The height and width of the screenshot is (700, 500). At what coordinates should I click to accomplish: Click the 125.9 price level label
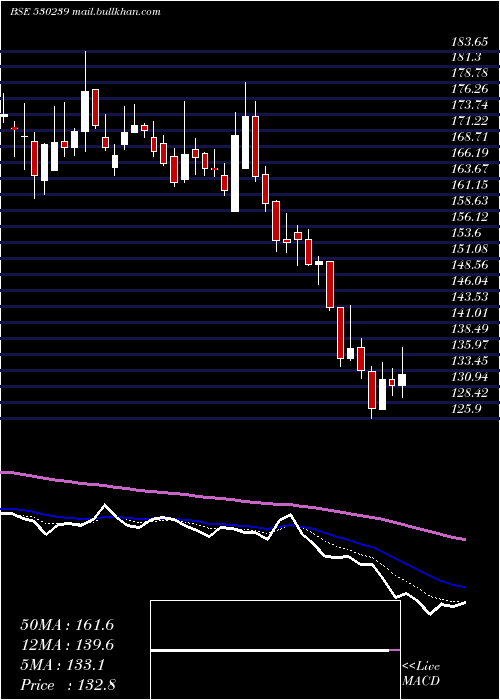coord(467,409)
